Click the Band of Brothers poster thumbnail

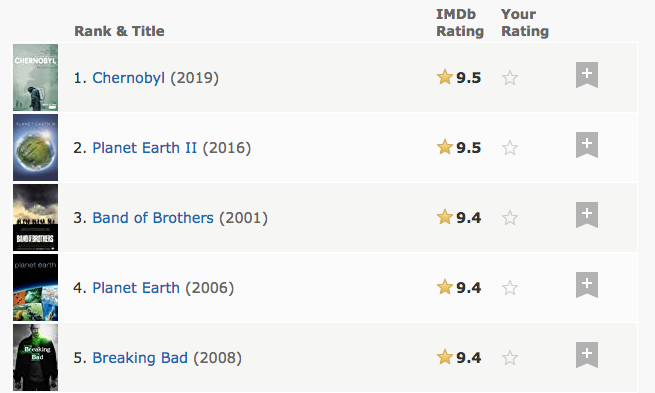coord(36,217)
